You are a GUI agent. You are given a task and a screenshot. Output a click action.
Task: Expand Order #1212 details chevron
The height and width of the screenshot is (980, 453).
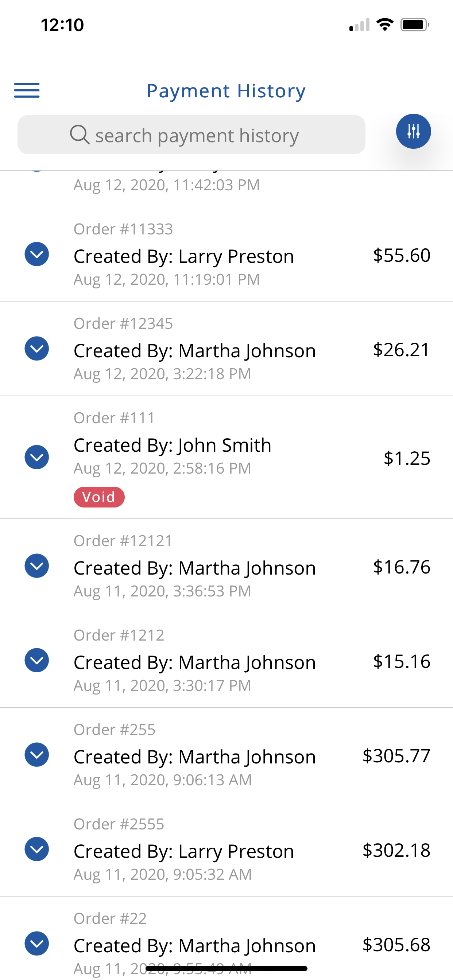[36, 660]
